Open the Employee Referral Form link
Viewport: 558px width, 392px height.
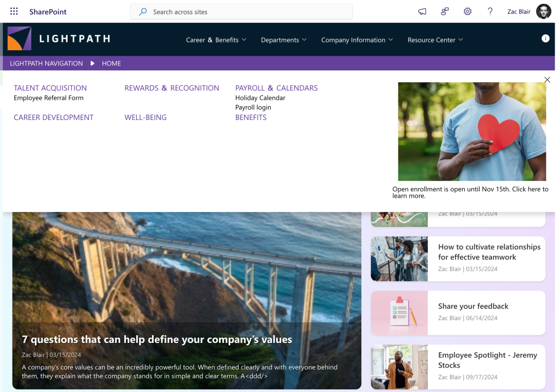point(48,98)
